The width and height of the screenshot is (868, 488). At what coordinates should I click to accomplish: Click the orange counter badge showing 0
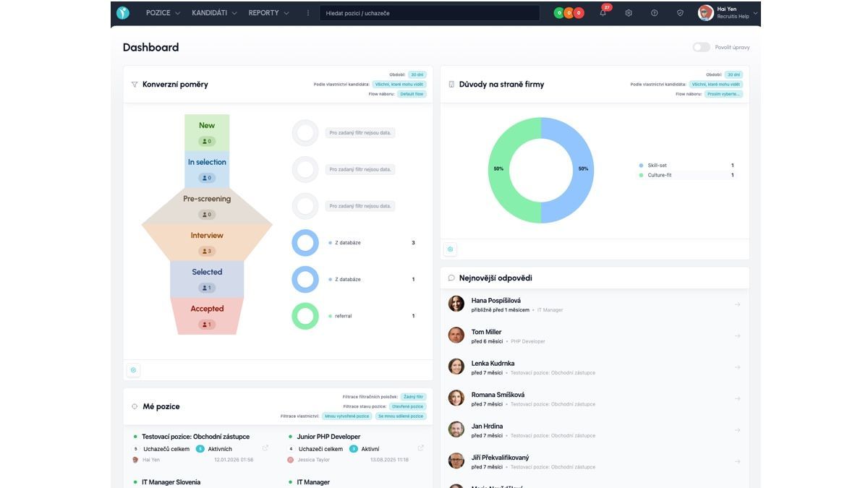(x=569, y=13)
